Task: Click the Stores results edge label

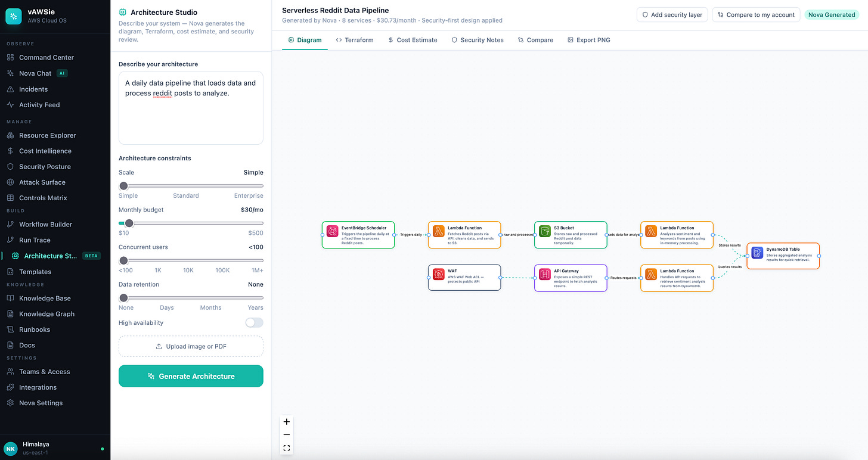Action: pyautogui.click(x=730, y=245)
